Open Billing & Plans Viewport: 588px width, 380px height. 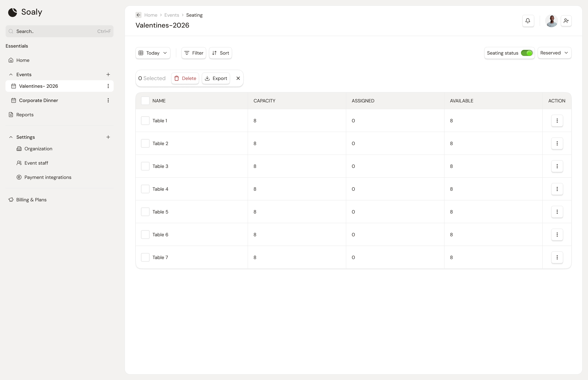[x=28, y=200]
